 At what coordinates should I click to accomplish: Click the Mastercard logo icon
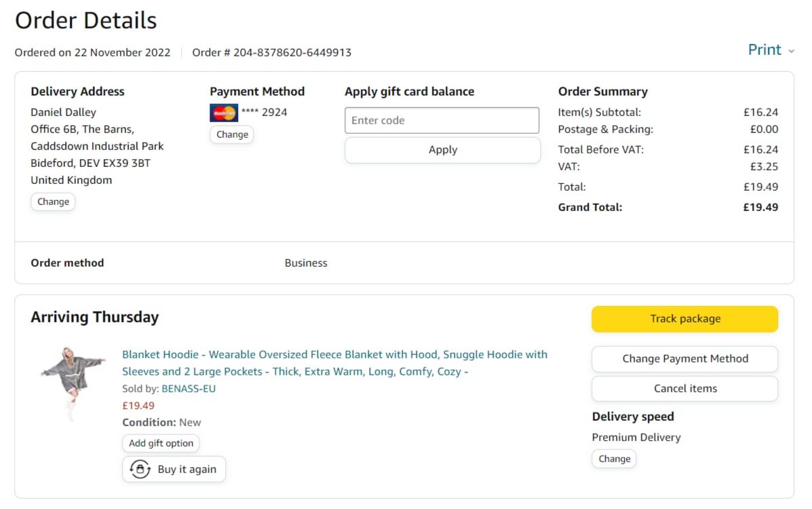click(x=223, y=113)
